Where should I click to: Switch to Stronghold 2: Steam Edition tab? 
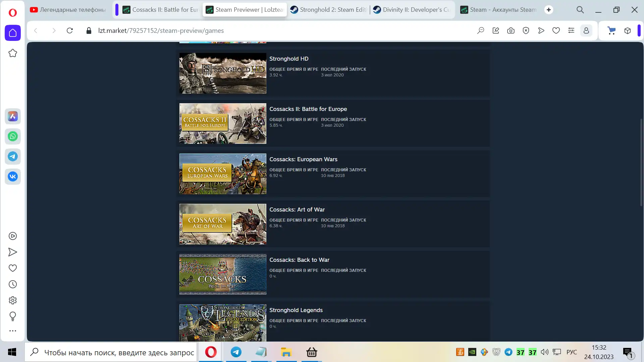(329, 10)
